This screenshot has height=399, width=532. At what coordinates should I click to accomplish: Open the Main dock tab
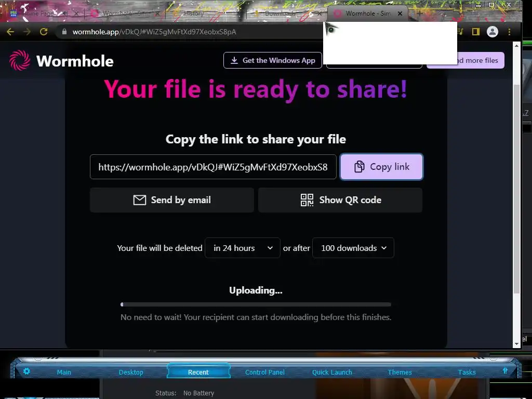coord(64,372)
